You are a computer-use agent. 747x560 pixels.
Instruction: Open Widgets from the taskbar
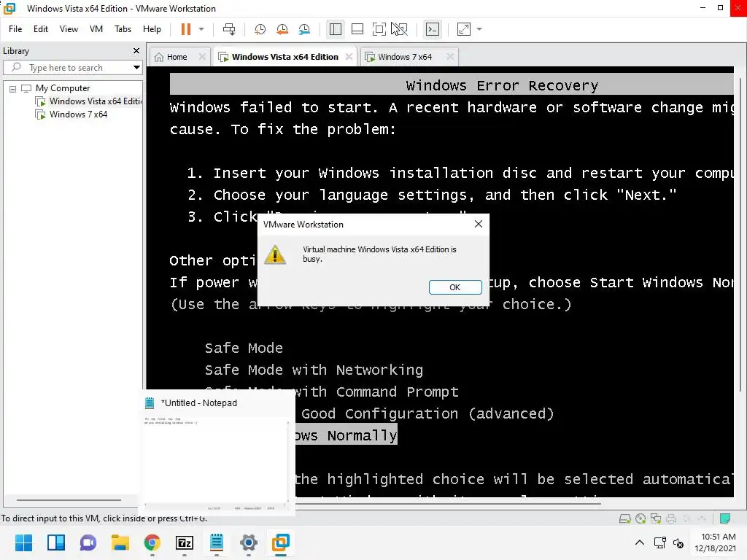point(56,542)
